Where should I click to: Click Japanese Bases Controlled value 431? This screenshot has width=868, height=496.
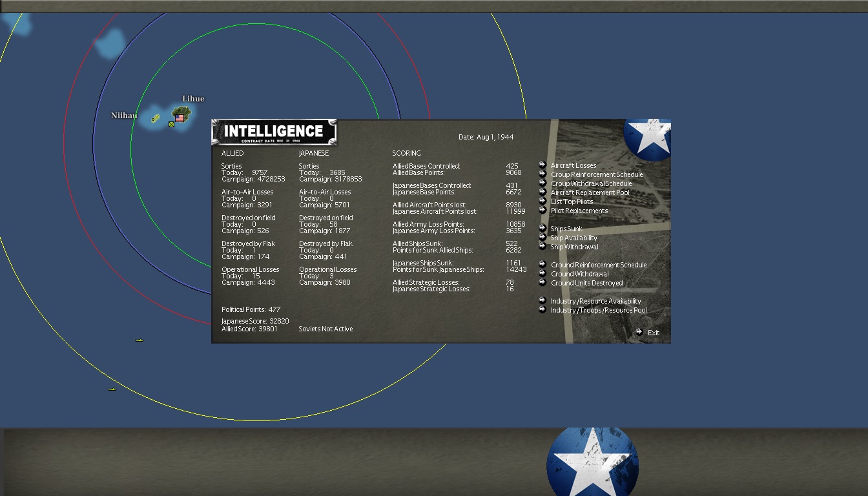[512, 185]
